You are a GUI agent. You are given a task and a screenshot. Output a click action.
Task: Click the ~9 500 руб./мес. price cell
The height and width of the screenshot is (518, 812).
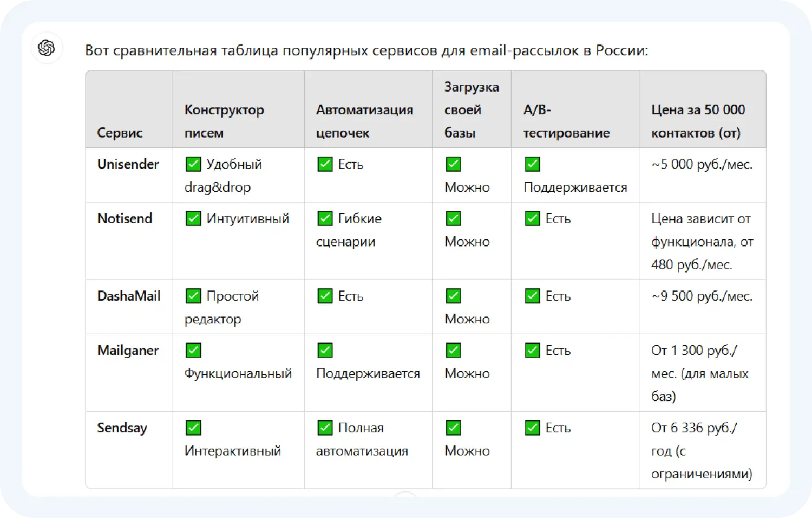pyautogui.click(x=702, y=296)
